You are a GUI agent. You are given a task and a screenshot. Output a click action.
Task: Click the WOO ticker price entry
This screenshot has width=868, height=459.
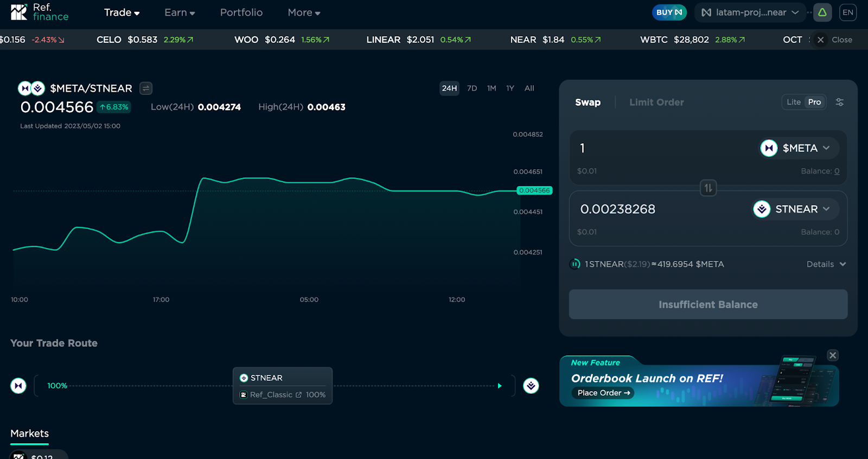pos(282,40)
